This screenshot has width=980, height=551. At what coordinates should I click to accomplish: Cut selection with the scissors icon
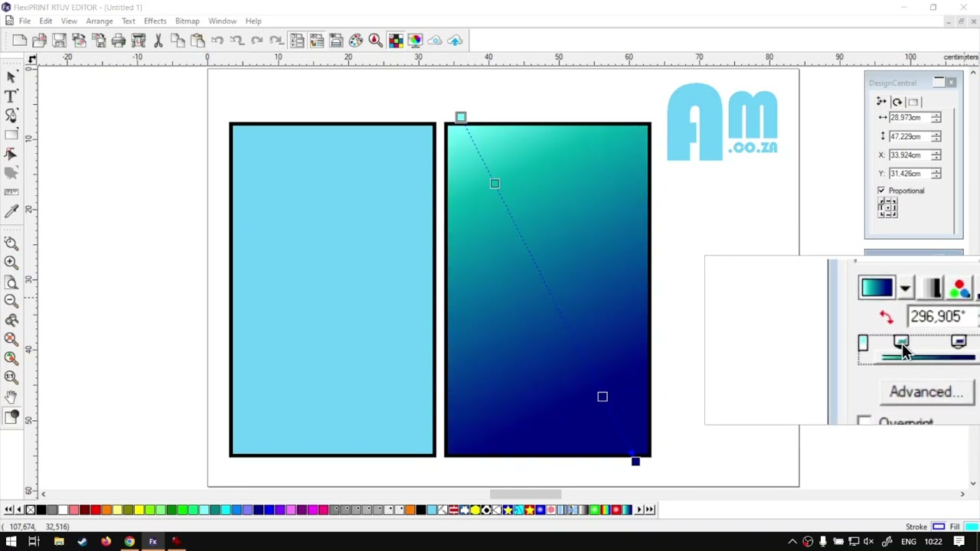(x=158, y=41)
